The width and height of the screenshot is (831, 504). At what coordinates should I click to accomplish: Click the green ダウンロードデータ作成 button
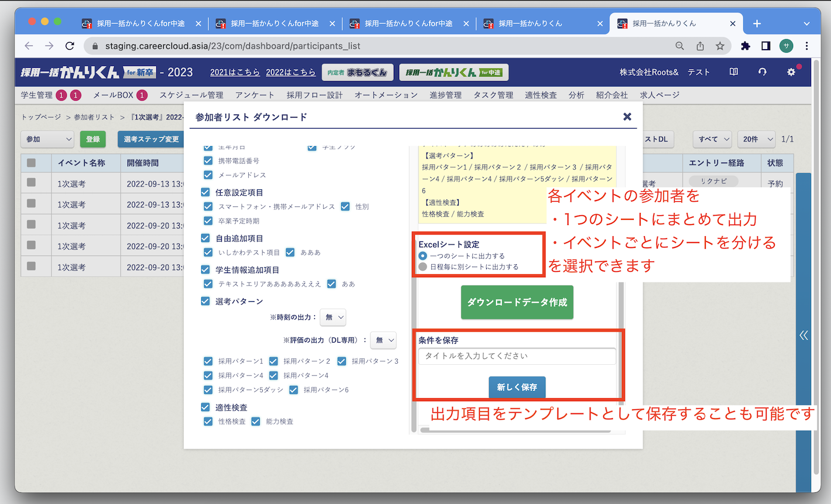click(517, 302)
